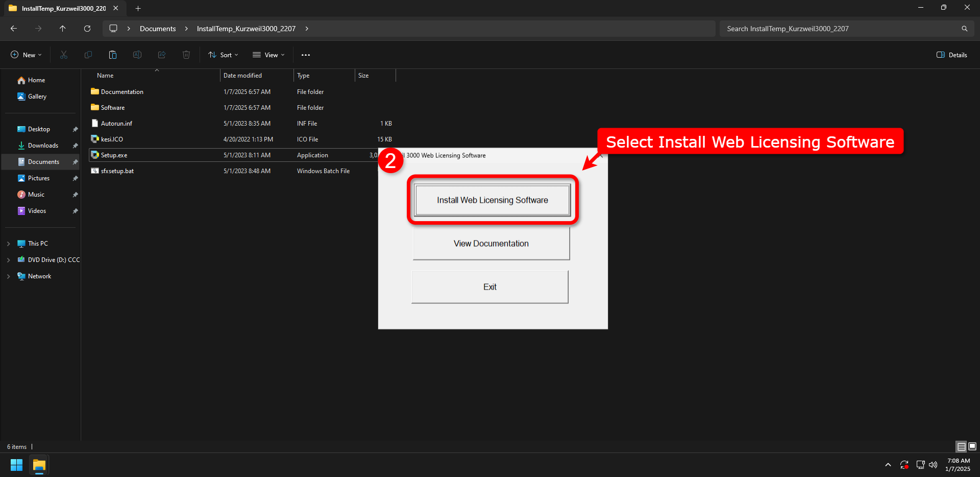The height and width of the screenshot is (477, 980).
Task: Click the search magnifier icon
Action: [x=965, y=29]
